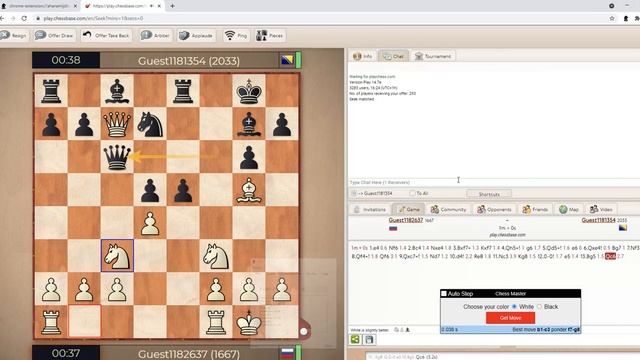Check the 'To All' chat checkbox

pos(412,193)
